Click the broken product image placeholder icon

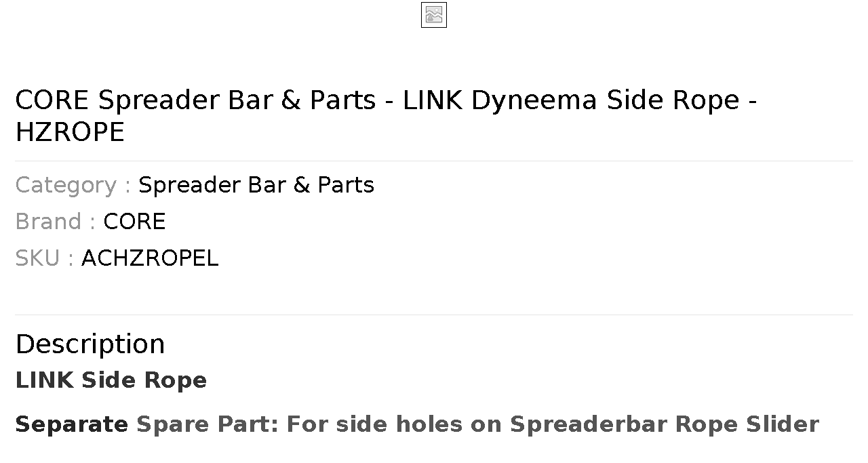434,15
